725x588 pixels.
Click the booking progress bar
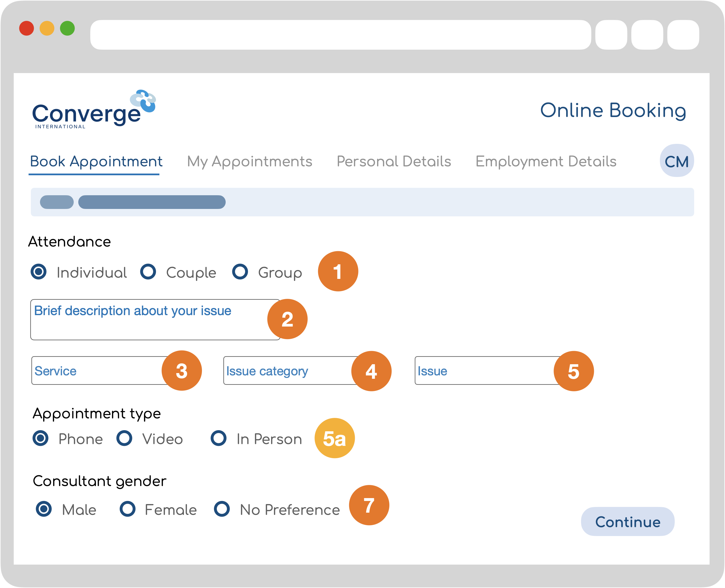(x=362, y=202)
